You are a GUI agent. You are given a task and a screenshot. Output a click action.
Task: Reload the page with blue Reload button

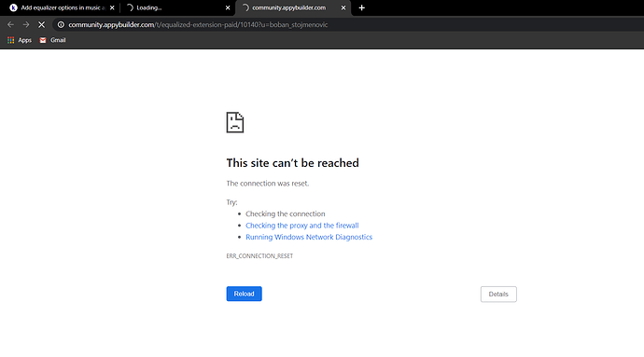(x=244, y=294)
